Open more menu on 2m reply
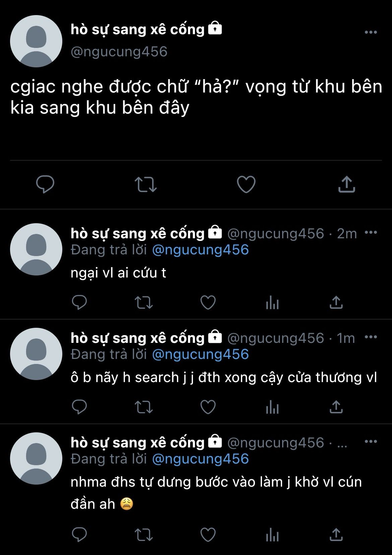 click(x=371, y=233)
